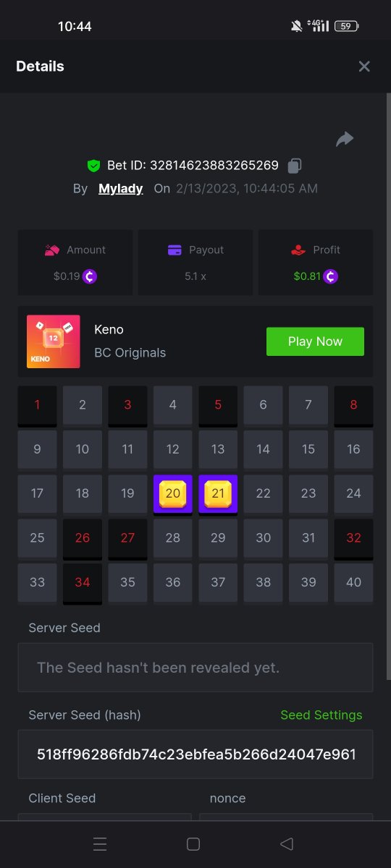This screenshot has height=868, width=391.
Task: Click the unrevealed Server Seed field
Action: coord(195,667)
